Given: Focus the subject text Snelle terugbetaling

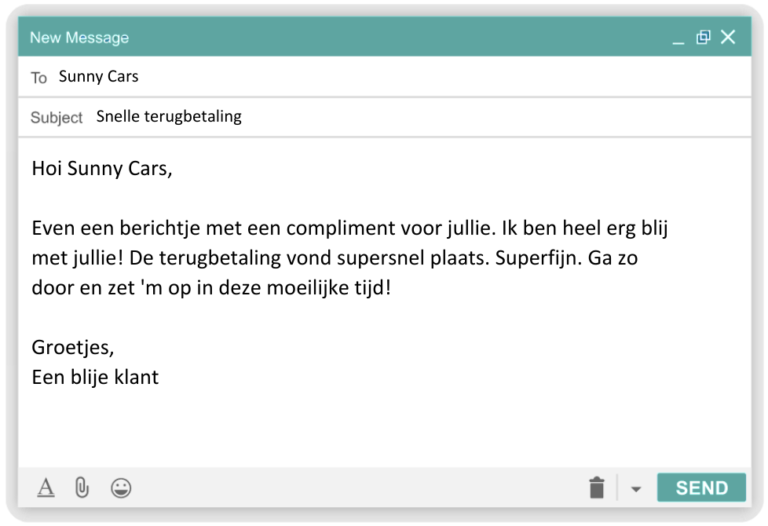Looking at the screenshot, I should [x=168, y=117].
